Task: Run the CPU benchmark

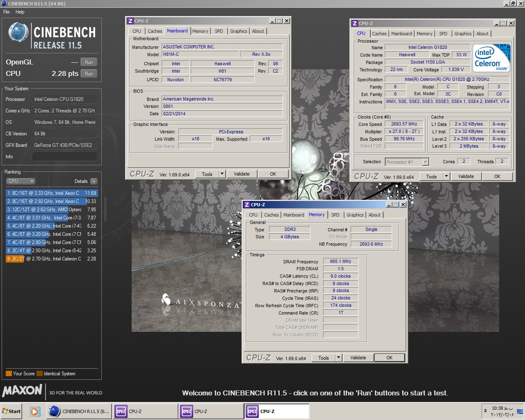Action: click(x=89, y=74)
